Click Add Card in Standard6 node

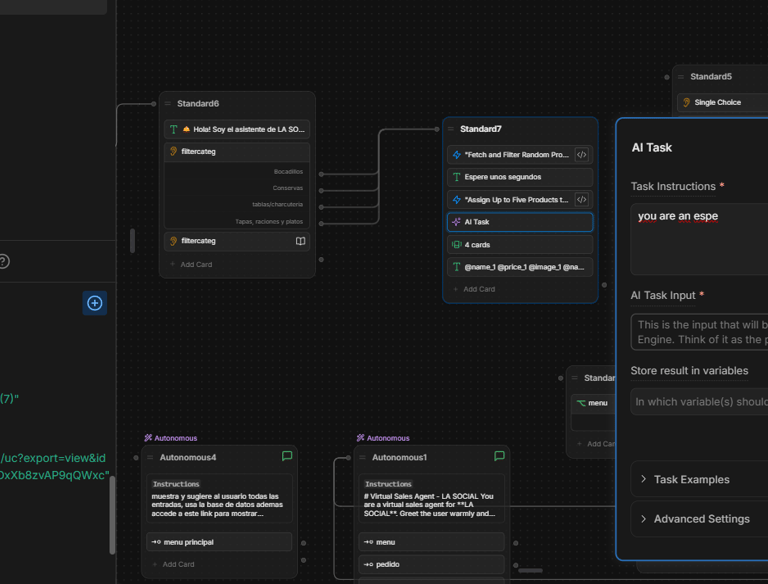click(x=192, y=264)
